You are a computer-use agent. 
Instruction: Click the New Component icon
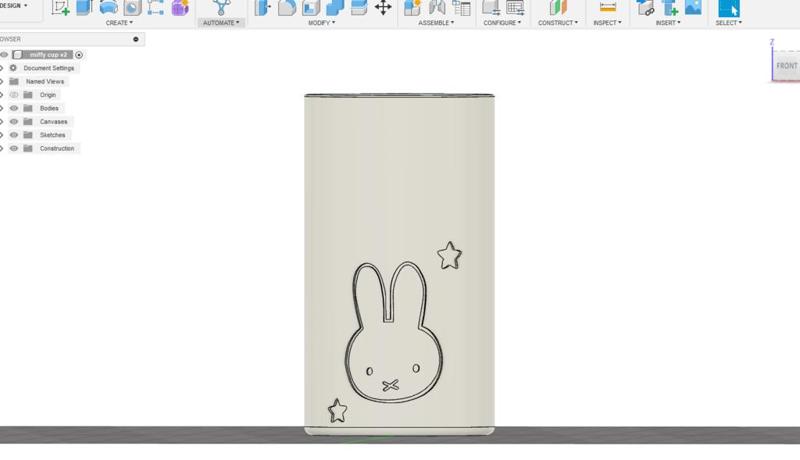tap(412, 7)
